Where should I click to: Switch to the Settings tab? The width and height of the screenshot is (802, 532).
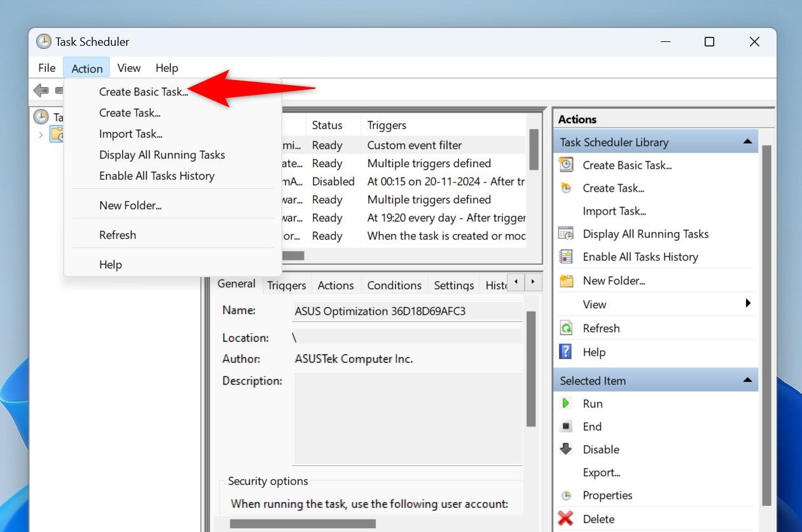[454, 285]
